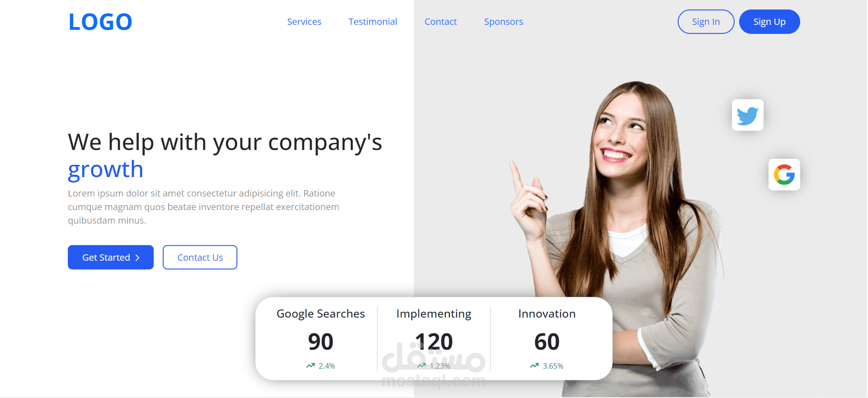The height and width of the screenshot is (398, 868).
Task: Click the chevron arrow in Get Started
Action: point(137,258)
